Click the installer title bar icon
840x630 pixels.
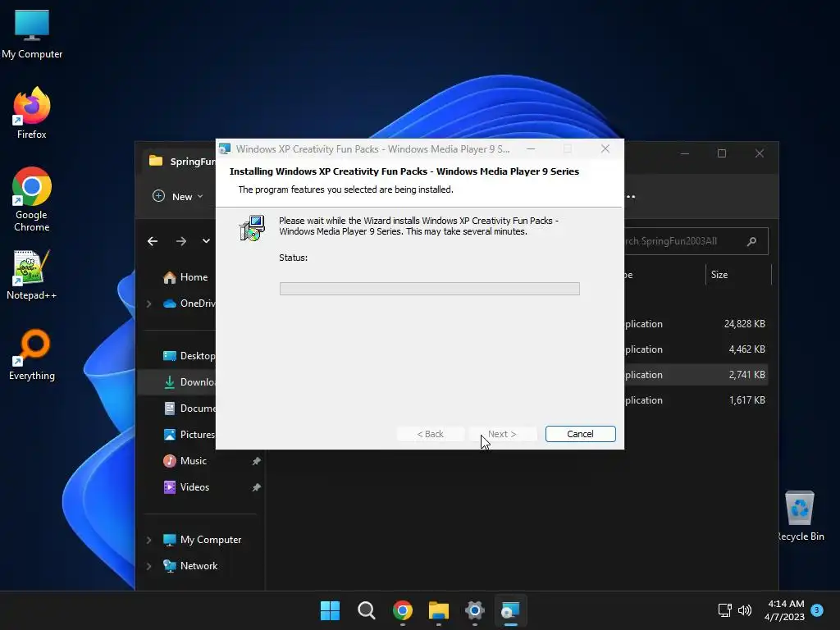[225, 149]
